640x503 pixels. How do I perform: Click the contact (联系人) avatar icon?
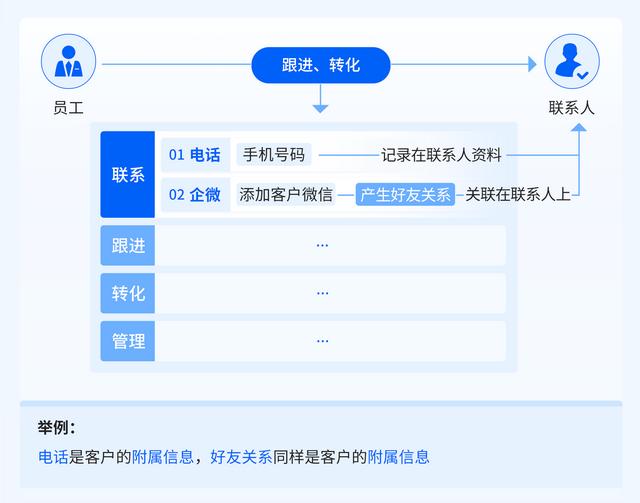571,61
